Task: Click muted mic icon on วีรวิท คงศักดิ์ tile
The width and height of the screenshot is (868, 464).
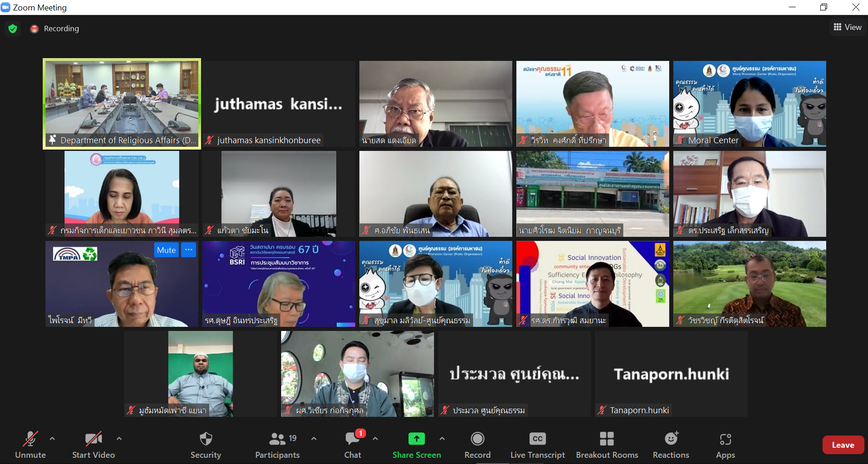Action: [523, 140]
